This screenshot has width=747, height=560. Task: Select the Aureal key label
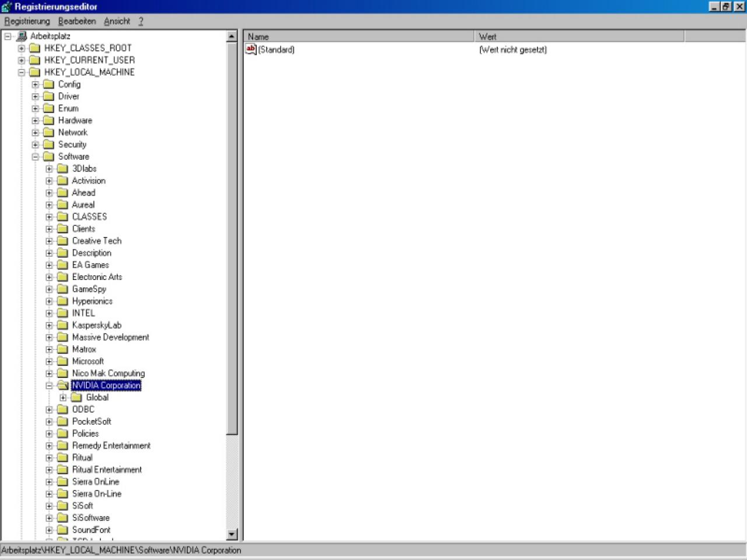83,205
